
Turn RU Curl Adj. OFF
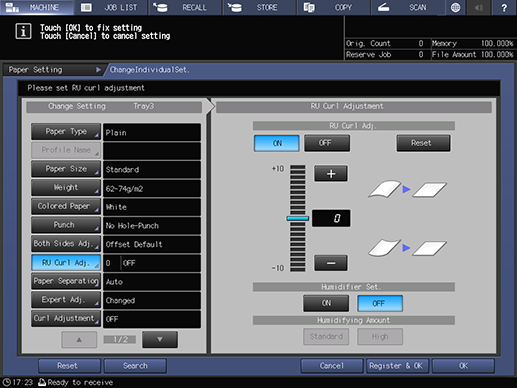(x=327, y=143)
